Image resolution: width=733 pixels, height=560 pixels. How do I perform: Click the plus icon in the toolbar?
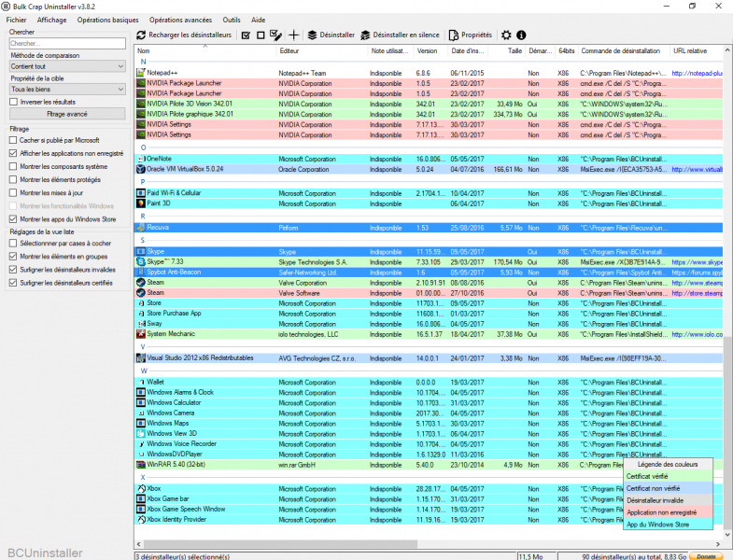pos(293,35)
